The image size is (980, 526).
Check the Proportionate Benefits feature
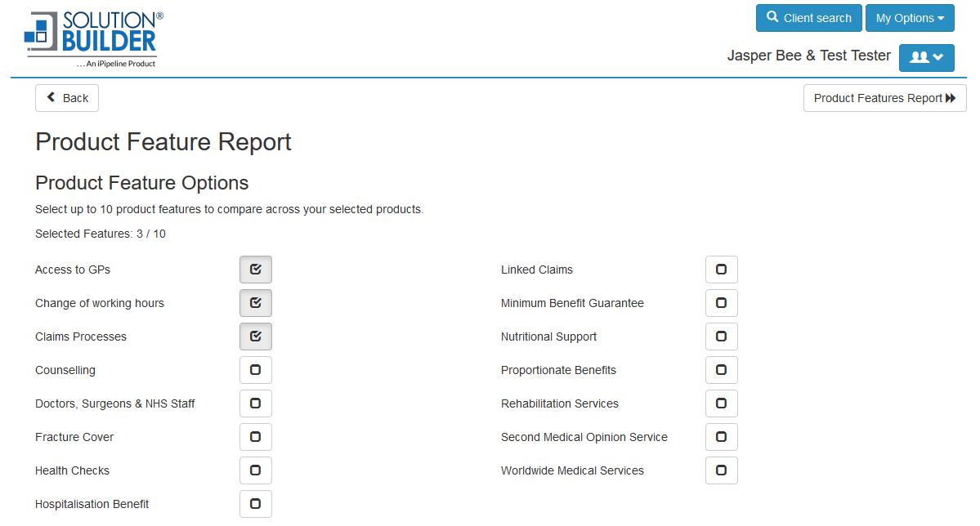coord(721,370)
